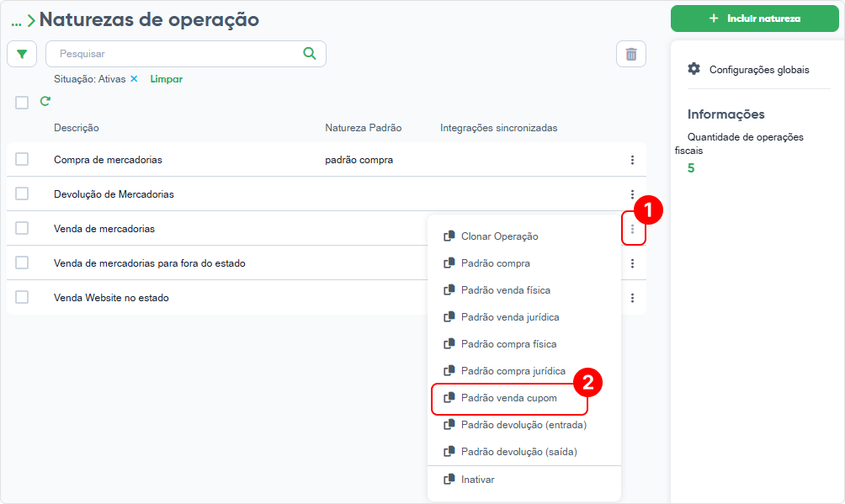The width and height of the screenshot is (845, 504).
Task: Click the breadcrumb ellipsis before Naturezas de operação
Action: (x=16, y=23)
